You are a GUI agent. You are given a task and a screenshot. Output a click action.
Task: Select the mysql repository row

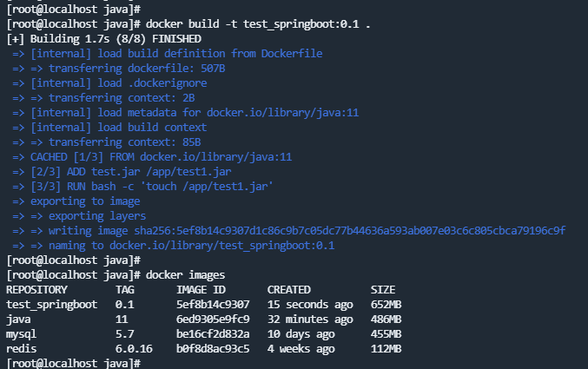[x=203, y=334]
